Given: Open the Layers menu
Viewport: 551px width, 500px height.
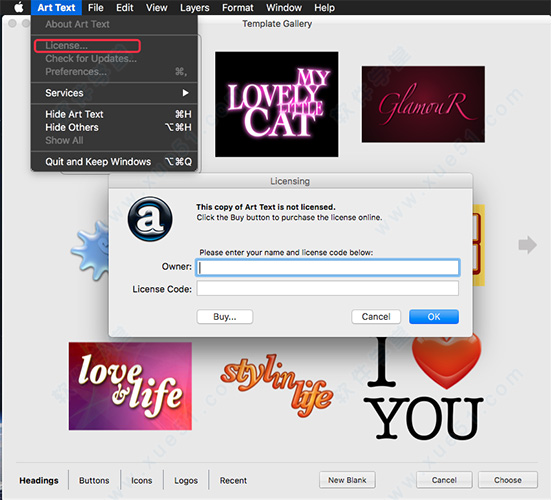Looking at the screenshot, I should (195, 7).
